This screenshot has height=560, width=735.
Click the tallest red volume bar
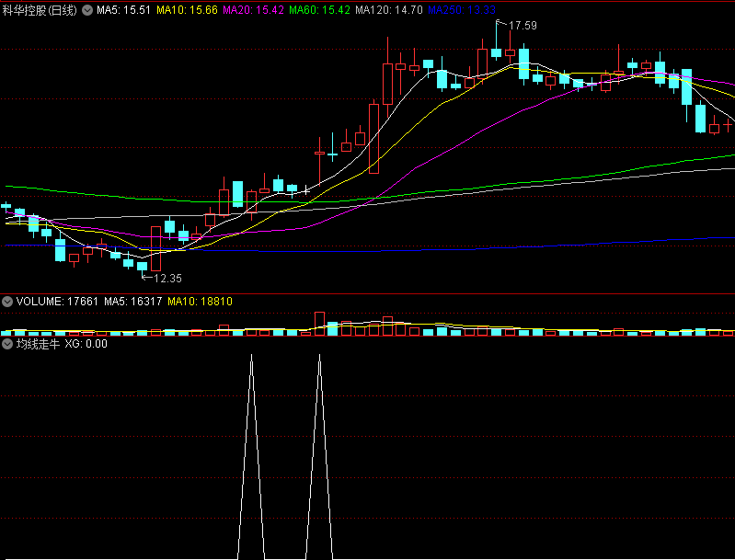click(x=320, y=324)
